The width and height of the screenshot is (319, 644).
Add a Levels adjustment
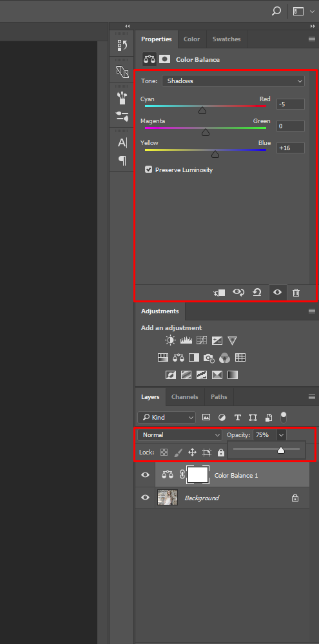(186, 340)
